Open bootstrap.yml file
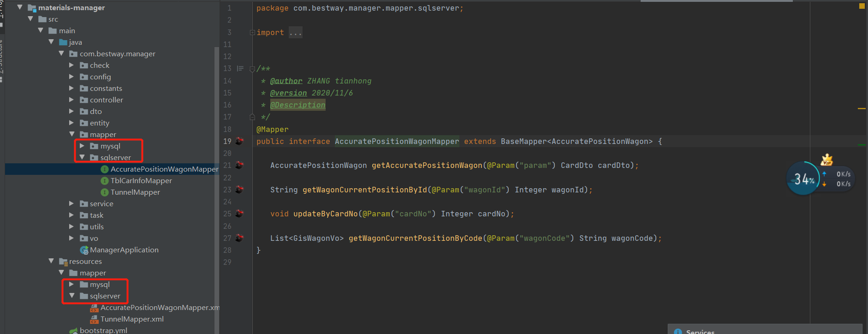 tap(103, 330)
